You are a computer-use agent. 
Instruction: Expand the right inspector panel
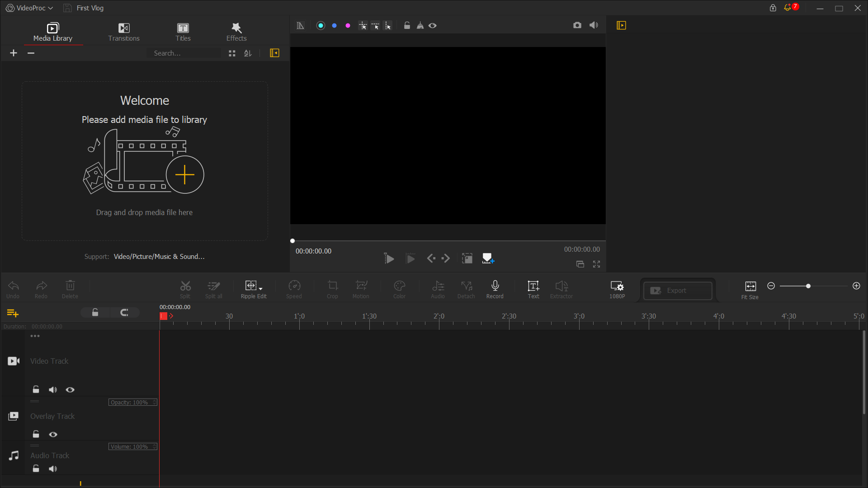click(621, 25)
